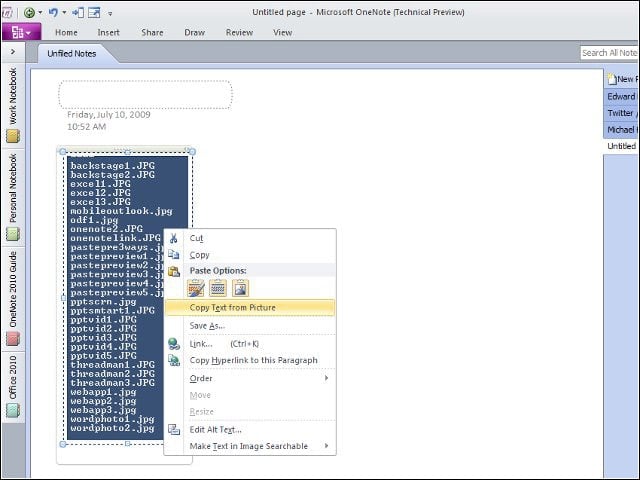Image resolution: width=640 pixels, height=480 pixels.
Task: Switch to the Draw ribbon tab
Action: pos(195,32)
